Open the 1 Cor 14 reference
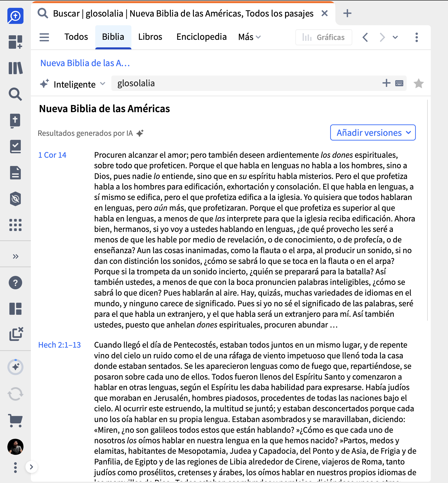The width and height of the screenshot is (448, 483). tap(52, 155)
